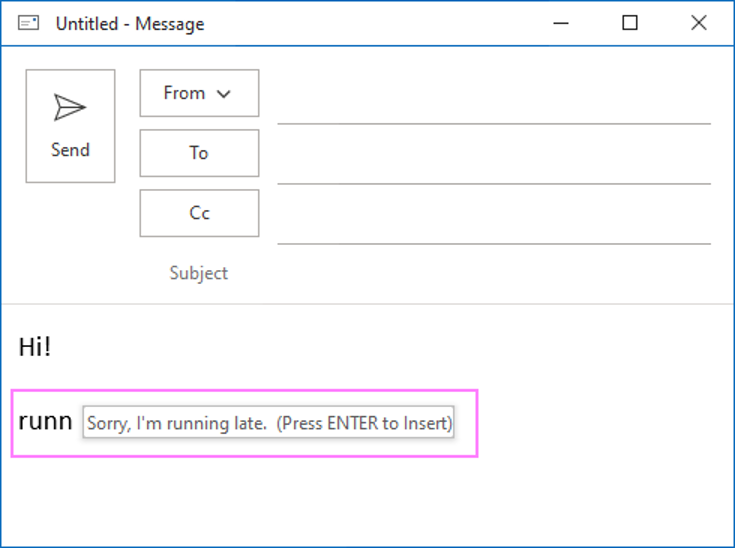Click the paper plane Send icon
This screenshot has width=736, height=548.
tap(70, 107)
